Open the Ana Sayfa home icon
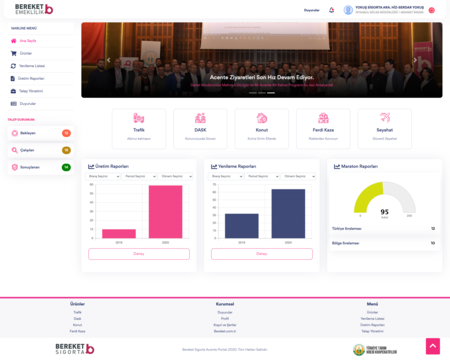This screenshot has height=362, width=450. pos(13,41)
